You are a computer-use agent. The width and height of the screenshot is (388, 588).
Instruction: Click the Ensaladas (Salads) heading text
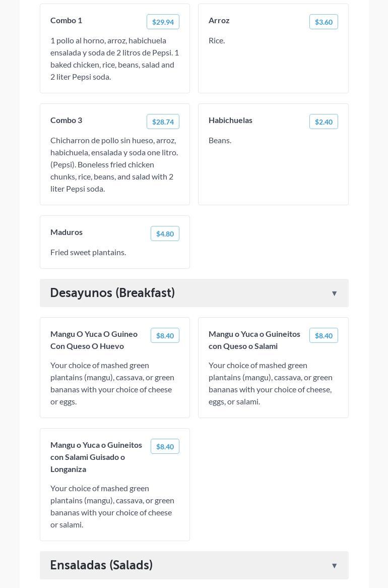click(101, 565)
